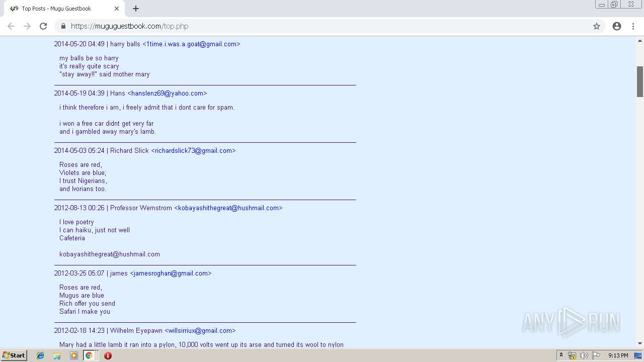Image resolution: width=644 pixels, height=362 pixels.
Task: Bookmark this page with the star
Action: (597, 26)
